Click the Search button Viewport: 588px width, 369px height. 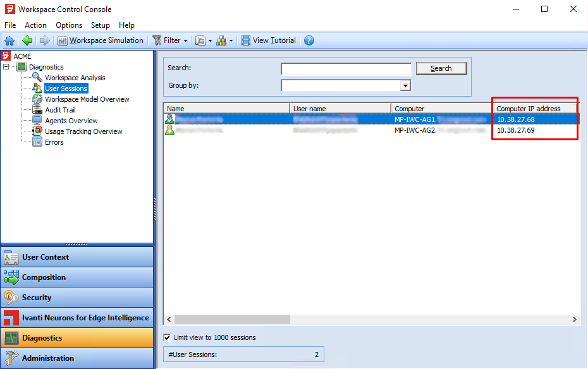point(441,68)
